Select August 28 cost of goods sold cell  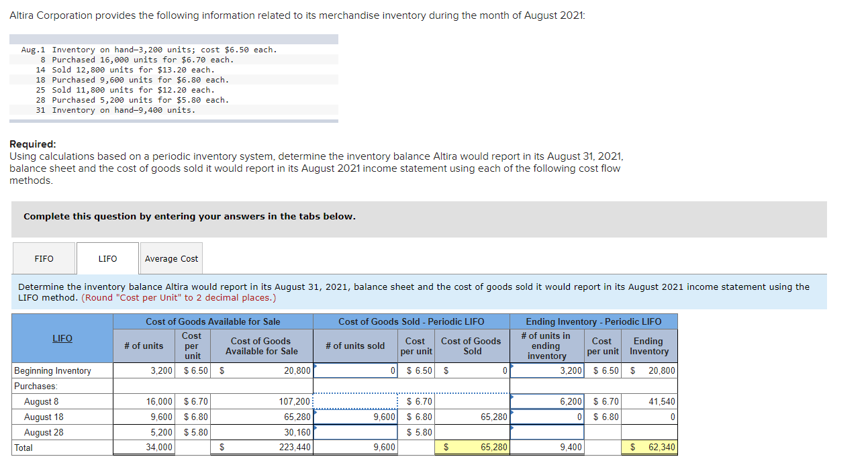click(x=471, y=432)
